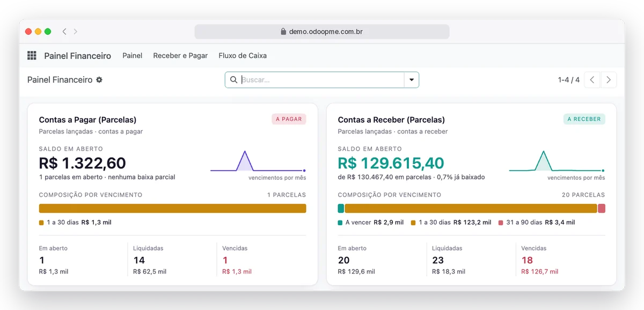Click Painel Financeiro app title in navbar
This screenshot has width=644, height=310.
78,56
